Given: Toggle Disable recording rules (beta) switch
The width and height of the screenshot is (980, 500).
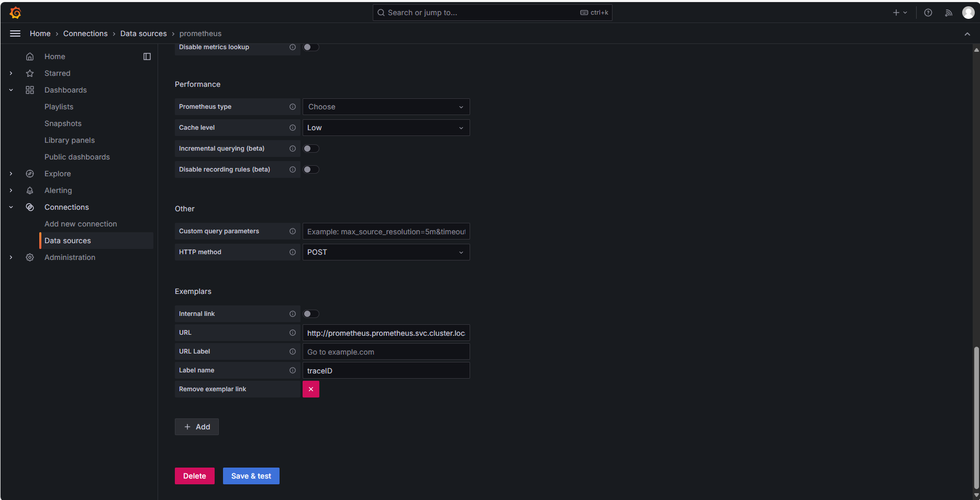Looking at the screenshot, I should (x=311, y=169).
